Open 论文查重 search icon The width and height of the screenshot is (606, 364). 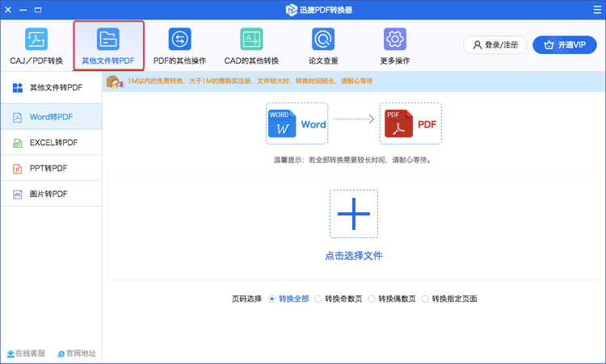(x=323, y=39)
